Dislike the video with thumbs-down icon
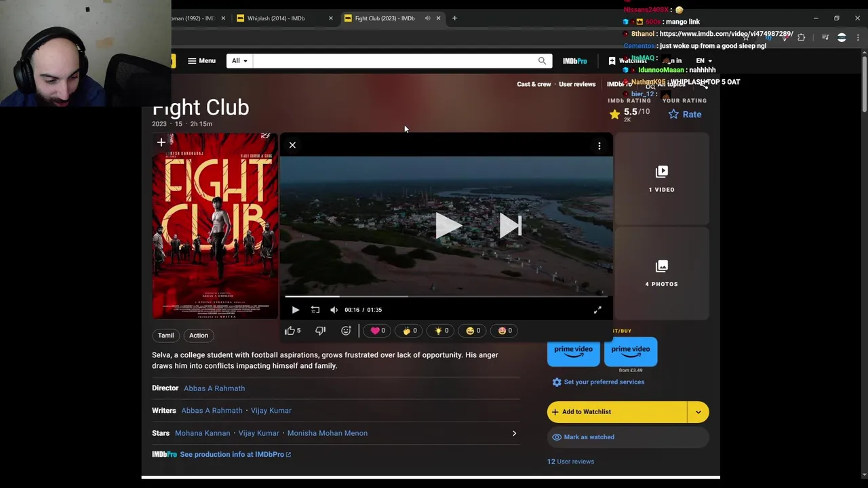868x488 pixels. click(320, 331)
